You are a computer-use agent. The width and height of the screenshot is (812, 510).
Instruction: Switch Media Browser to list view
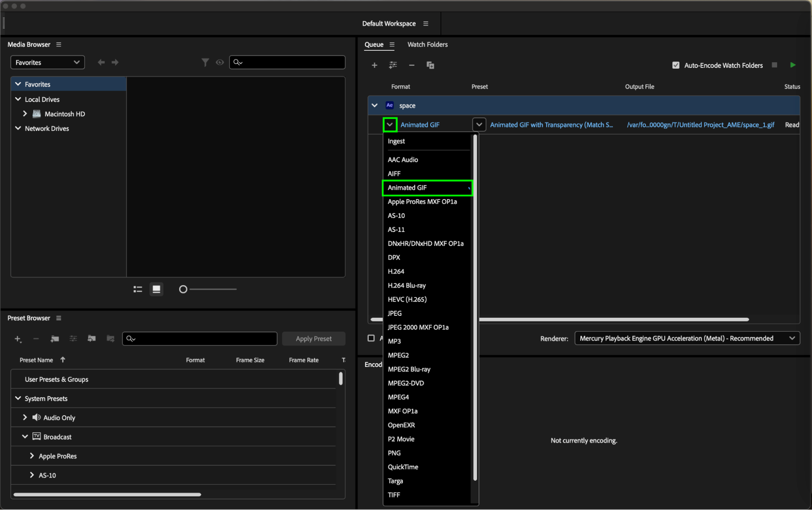pyautogui.click(x=138, y=289)
